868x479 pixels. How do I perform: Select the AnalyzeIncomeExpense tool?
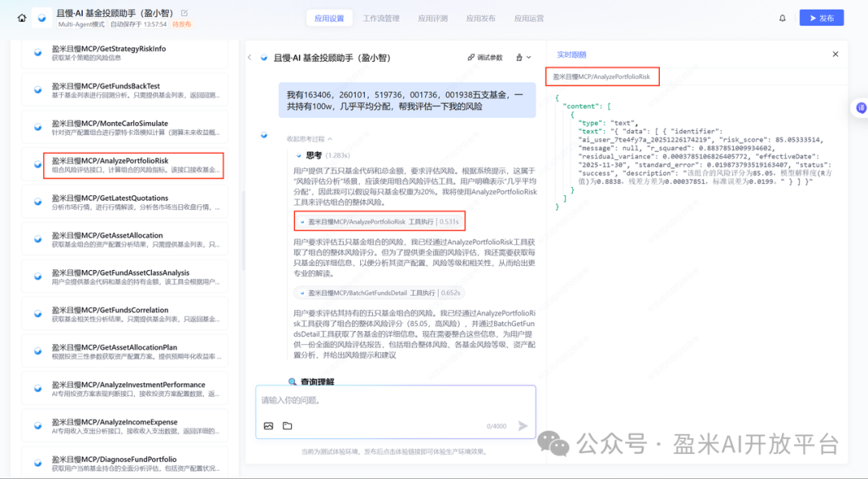(125, 426)
